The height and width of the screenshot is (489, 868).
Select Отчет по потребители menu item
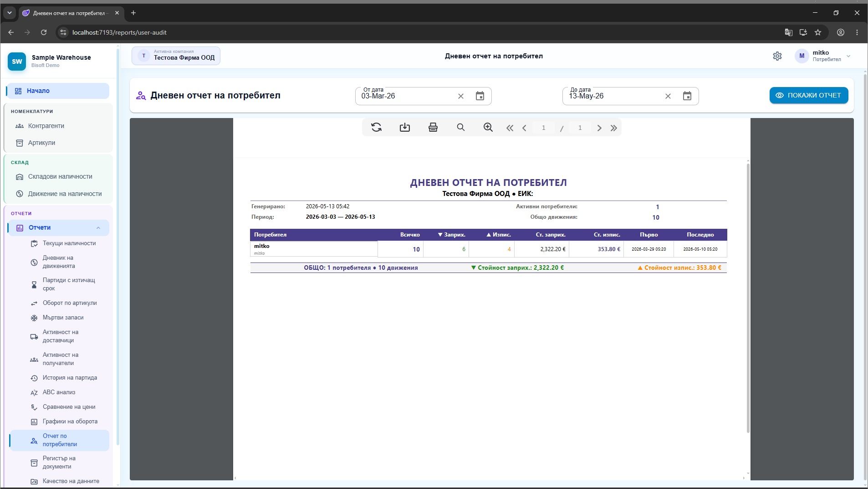click(59, 440)
